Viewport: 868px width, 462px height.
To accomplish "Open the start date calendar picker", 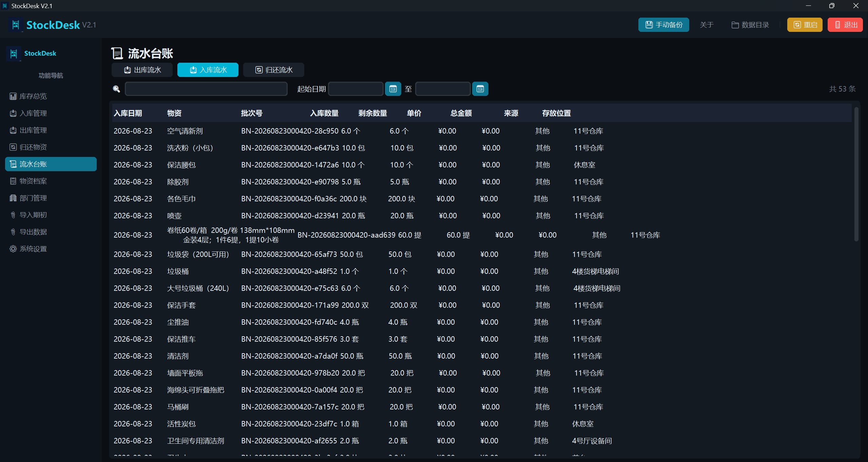I will pos(393,89).
